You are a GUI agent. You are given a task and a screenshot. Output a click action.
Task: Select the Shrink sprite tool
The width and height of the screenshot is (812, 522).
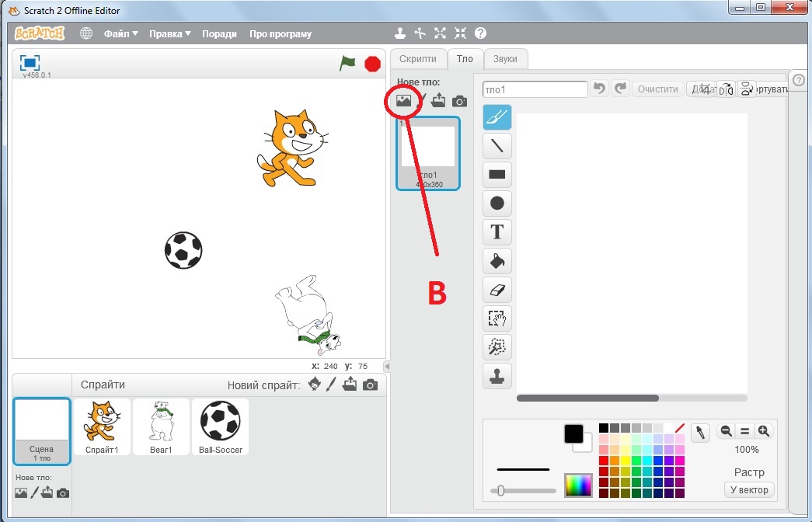460,33
